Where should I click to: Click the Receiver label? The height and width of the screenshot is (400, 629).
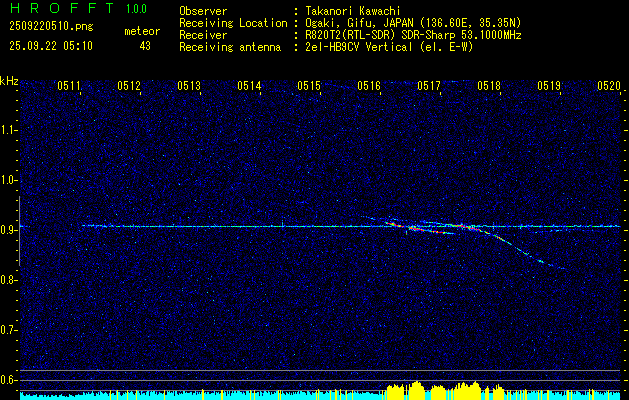click(x=203, y=35)
